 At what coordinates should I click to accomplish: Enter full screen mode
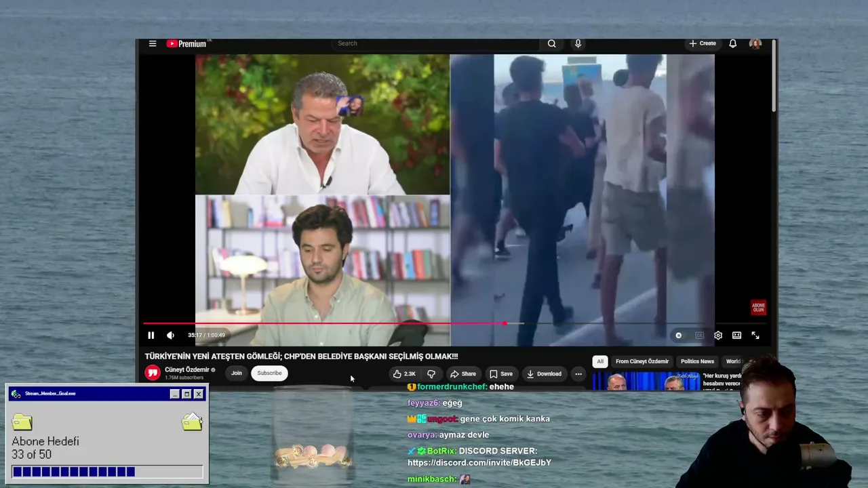(755, 335)
